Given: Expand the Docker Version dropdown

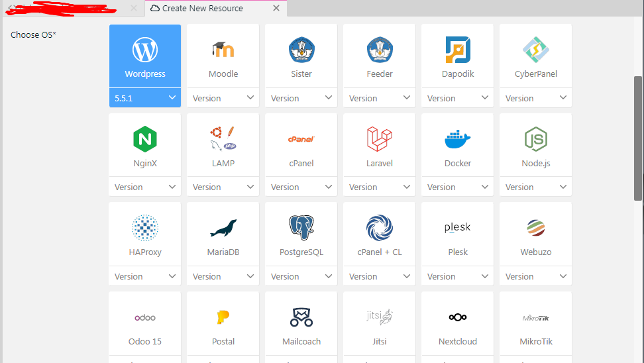Looking at the screenshot, I should point(458,187).
